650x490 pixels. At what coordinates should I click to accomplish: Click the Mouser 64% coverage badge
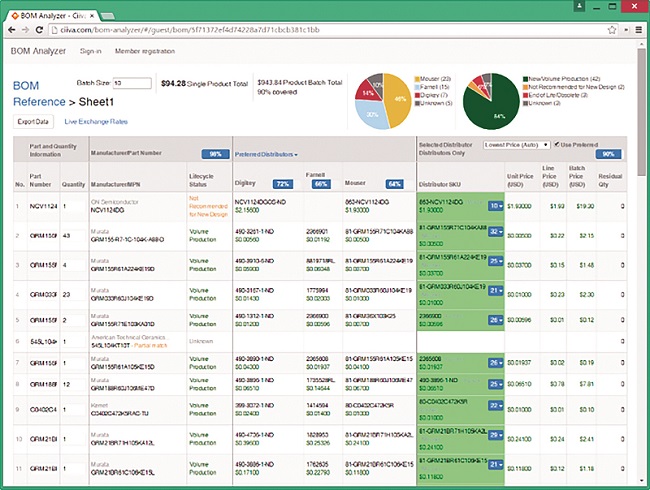pyautogui.click(x=395, y=184)
